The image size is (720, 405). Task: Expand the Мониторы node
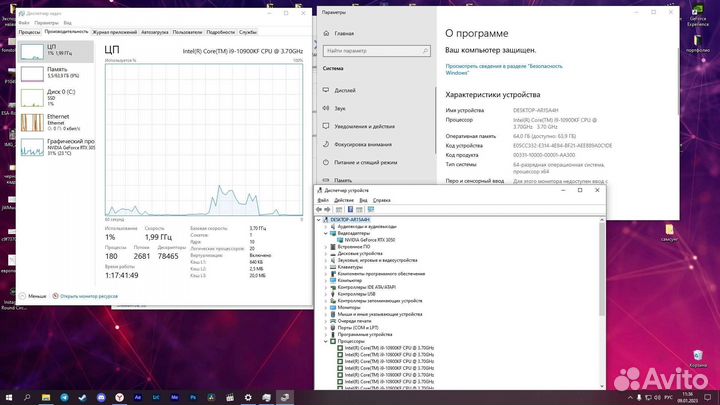(x=326, y=308)
